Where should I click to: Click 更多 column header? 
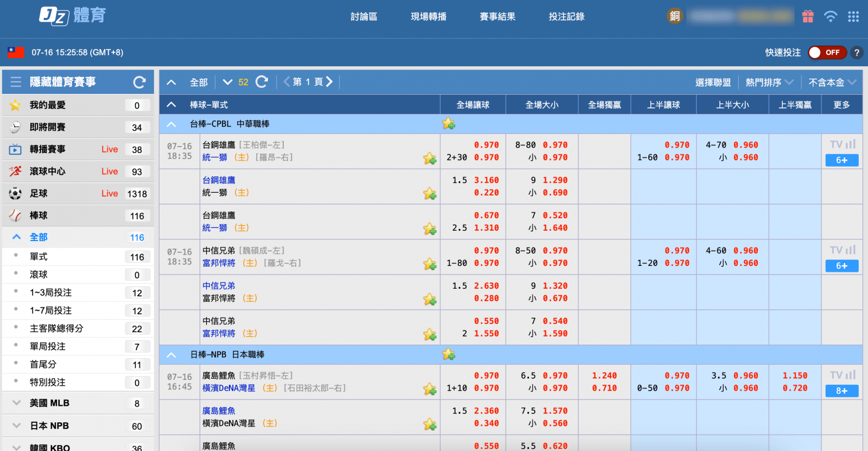[x=842, y=105]
